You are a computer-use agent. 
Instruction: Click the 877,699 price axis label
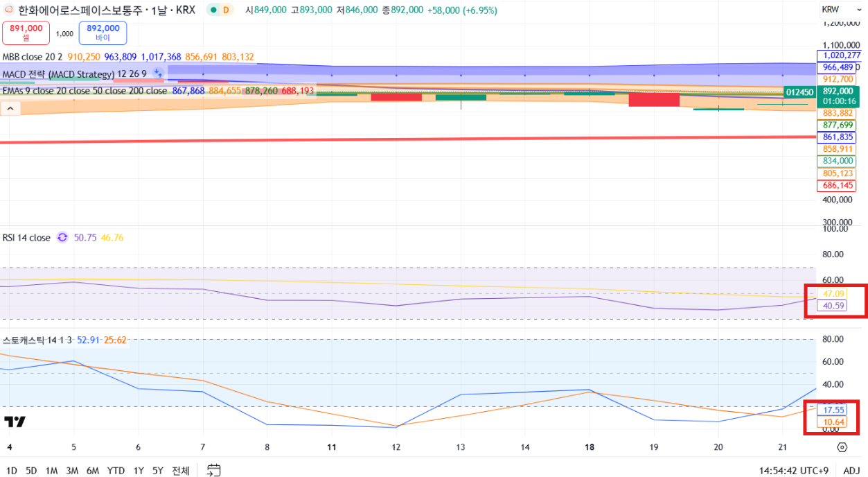point(837,125)
